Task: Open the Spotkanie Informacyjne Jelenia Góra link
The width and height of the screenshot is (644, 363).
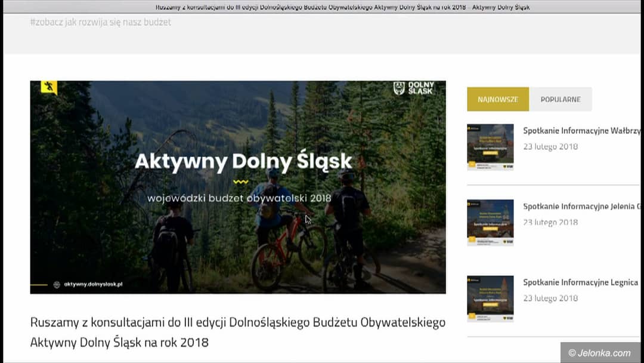Action: coord(581,207)
